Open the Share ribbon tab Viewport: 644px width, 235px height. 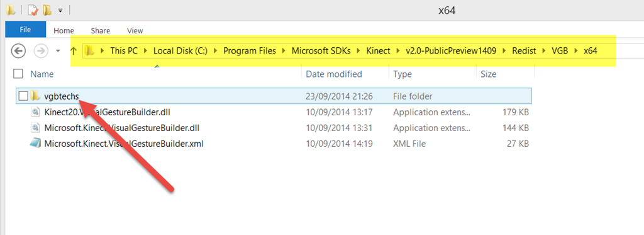[101, 30]
